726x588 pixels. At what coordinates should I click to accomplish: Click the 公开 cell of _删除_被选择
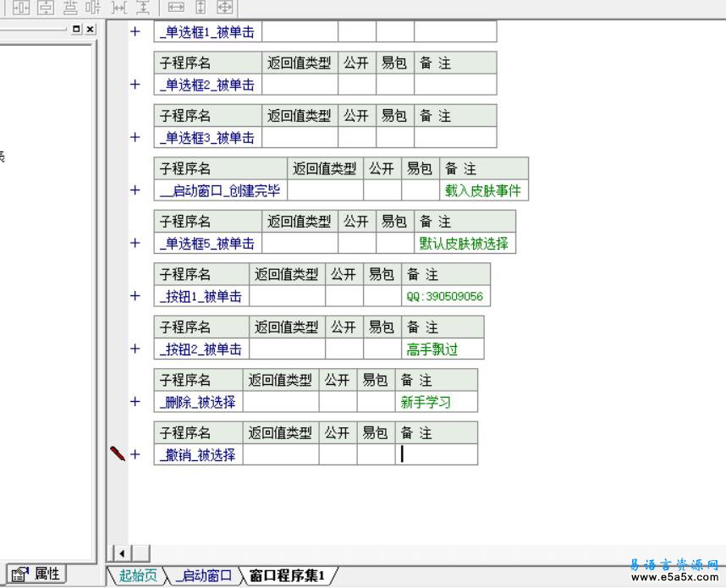click(338, 401)
